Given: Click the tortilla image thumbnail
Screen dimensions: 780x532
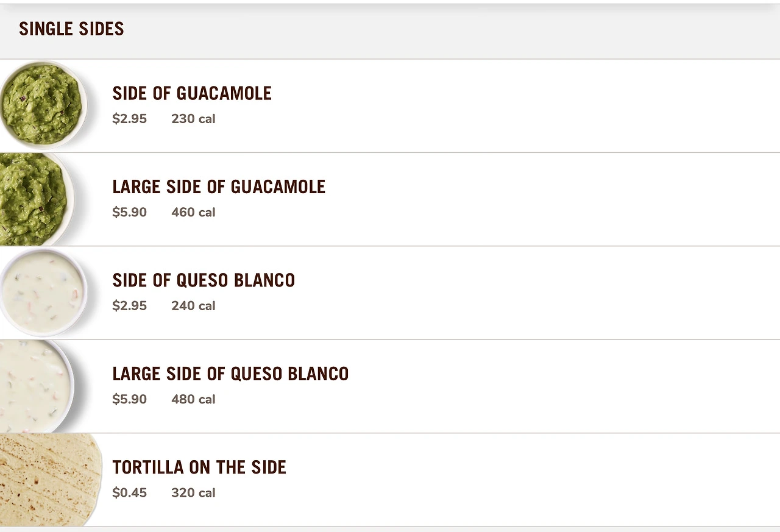Looking at the screenshot, I should (x=49, y=480).
